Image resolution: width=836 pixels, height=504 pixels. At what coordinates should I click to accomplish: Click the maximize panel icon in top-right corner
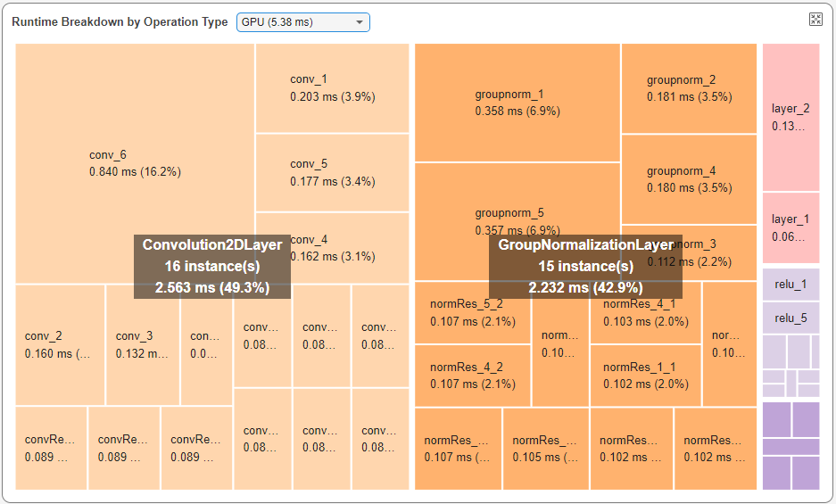(x=815, y=20)
